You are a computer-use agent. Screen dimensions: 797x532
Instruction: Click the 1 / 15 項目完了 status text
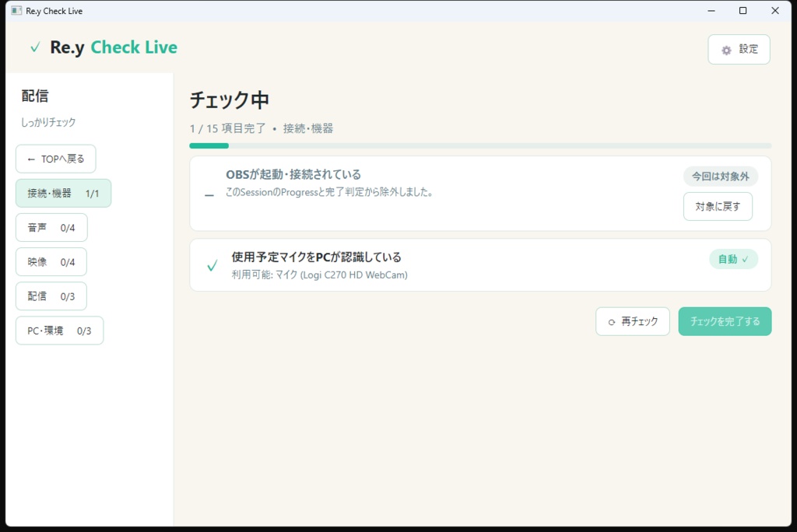click(228, 128)
